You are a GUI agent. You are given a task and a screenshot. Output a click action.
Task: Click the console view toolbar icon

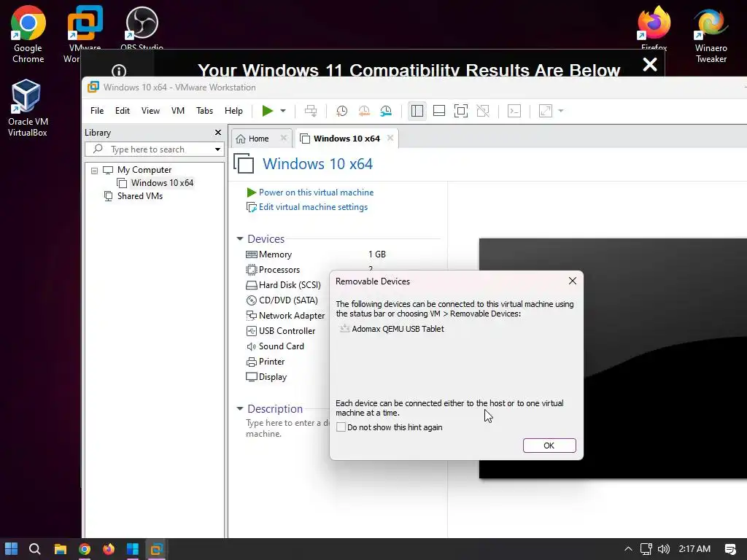pyautogui.click(x=514, y=111)
